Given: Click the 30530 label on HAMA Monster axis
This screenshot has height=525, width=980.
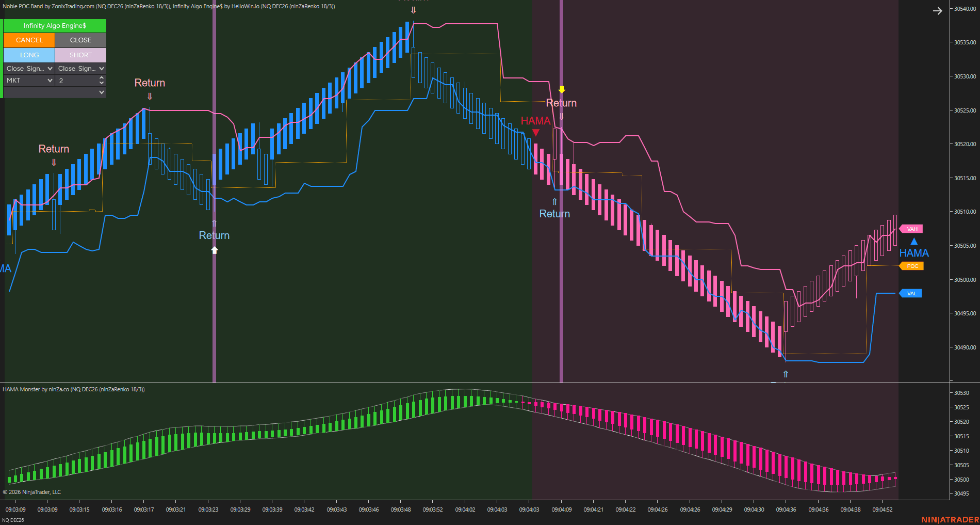Looking at the screenshot, I should tap(961, 393).
